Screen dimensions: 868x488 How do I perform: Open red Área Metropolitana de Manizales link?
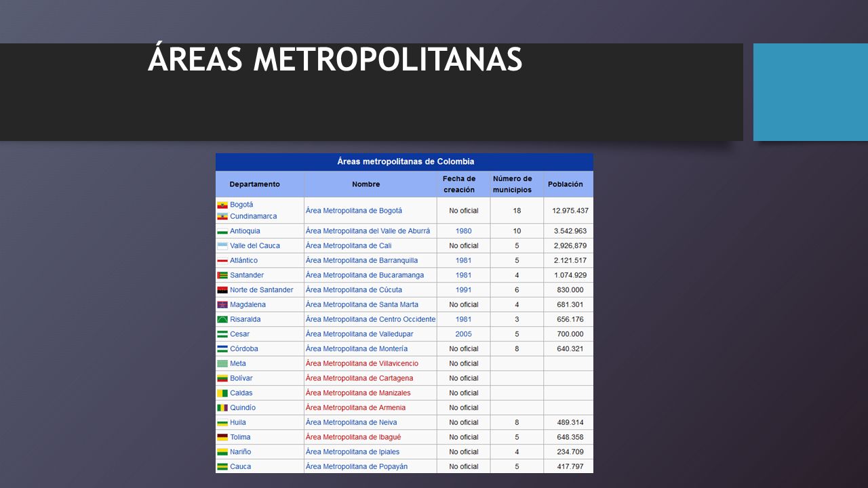pyautogui.click(x=358, y=393)
